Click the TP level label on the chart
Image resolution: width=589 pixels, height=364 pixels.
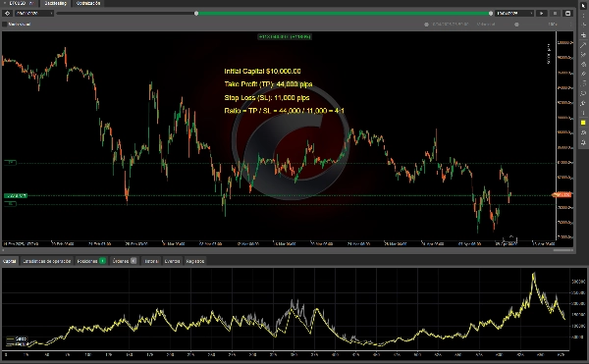[11, 163]
